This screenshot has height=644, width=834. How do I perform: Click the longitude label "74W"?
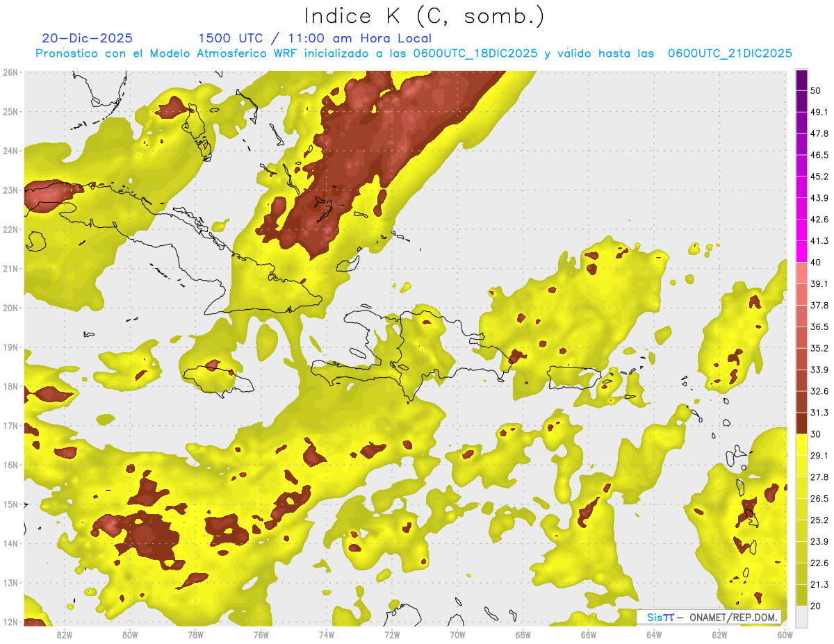coord(327,635)
